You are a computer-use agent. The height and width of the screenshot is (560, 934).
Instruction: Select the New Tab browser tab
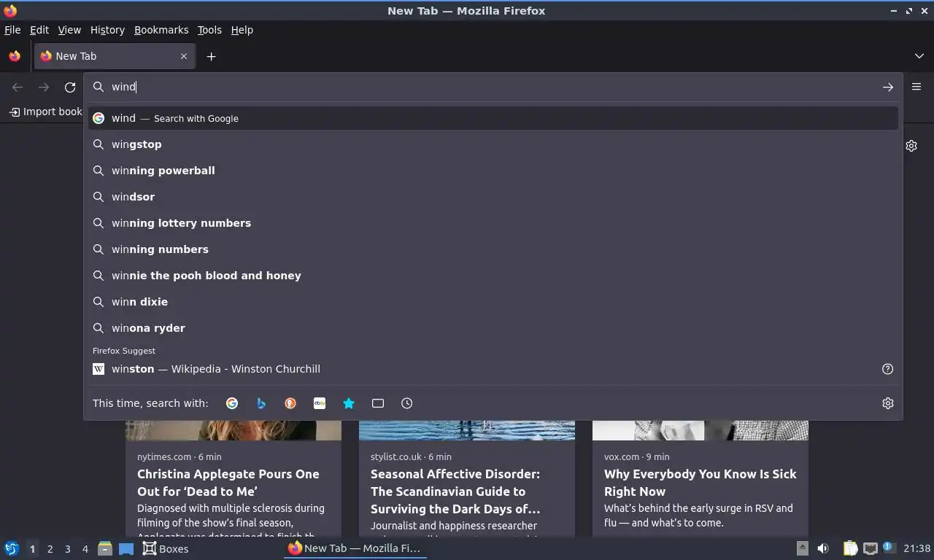tap(114, 56)
